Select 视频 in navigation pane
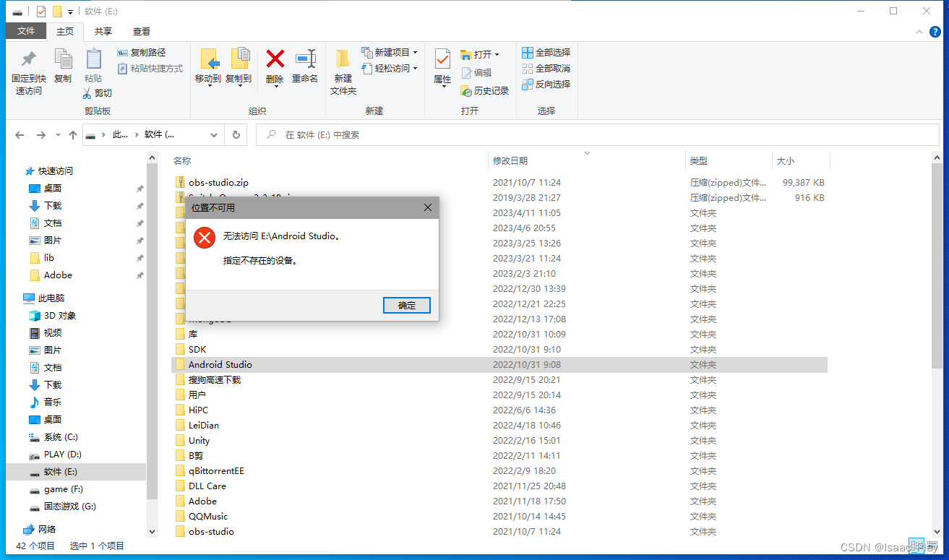This screenshot has height=560, width=949. tap(53, 333)
